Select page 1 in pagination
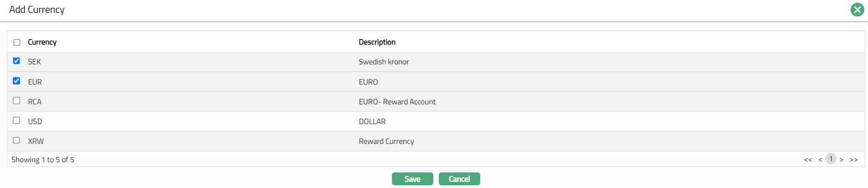The height and width of the screenshot is (188, 868). tap(831, 159)
